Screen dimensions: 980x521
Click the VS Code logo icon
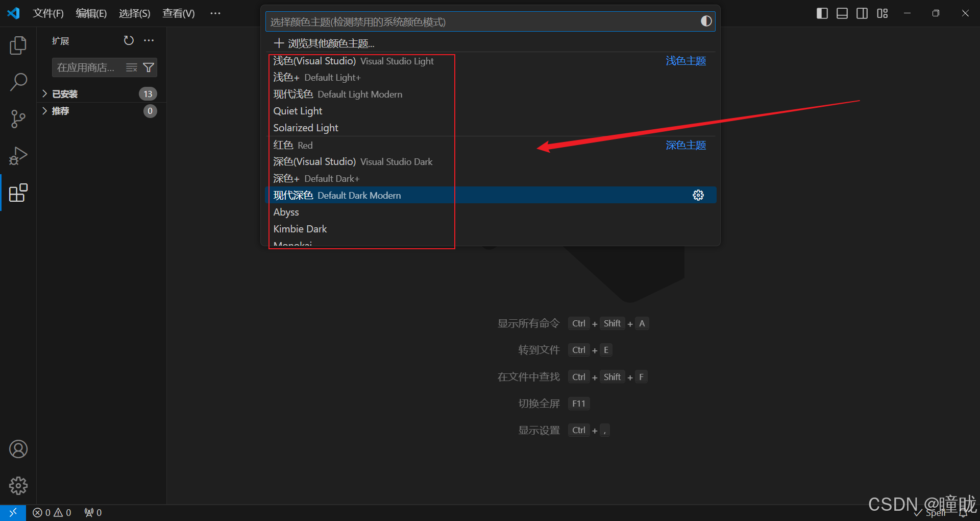[13, 13]
